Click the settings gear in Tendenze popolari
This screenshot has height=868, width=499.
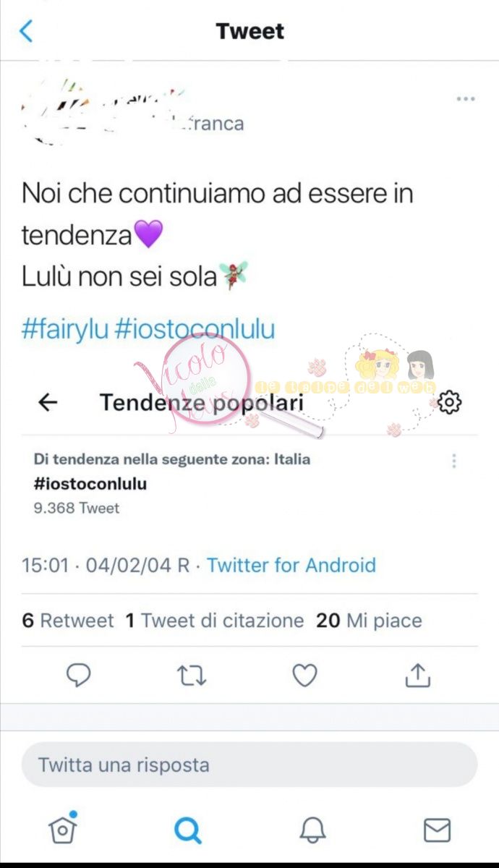coord(450,402)
